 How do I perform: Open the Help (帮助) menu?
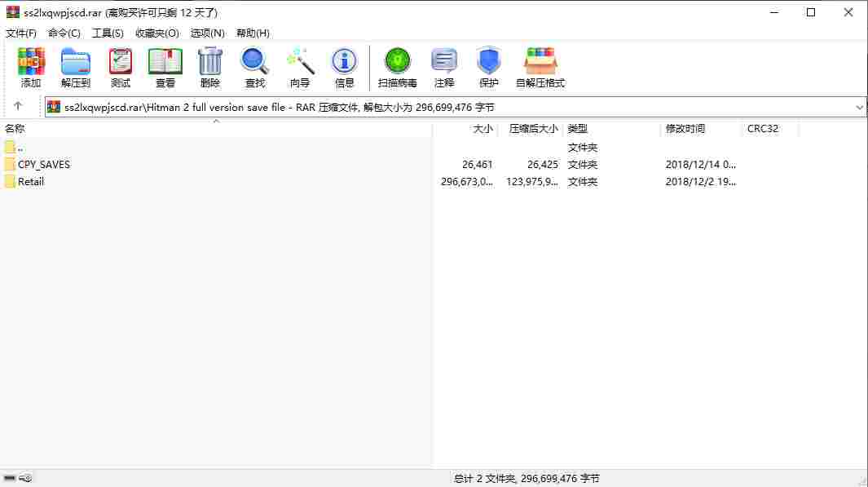(x=253, y=33)
